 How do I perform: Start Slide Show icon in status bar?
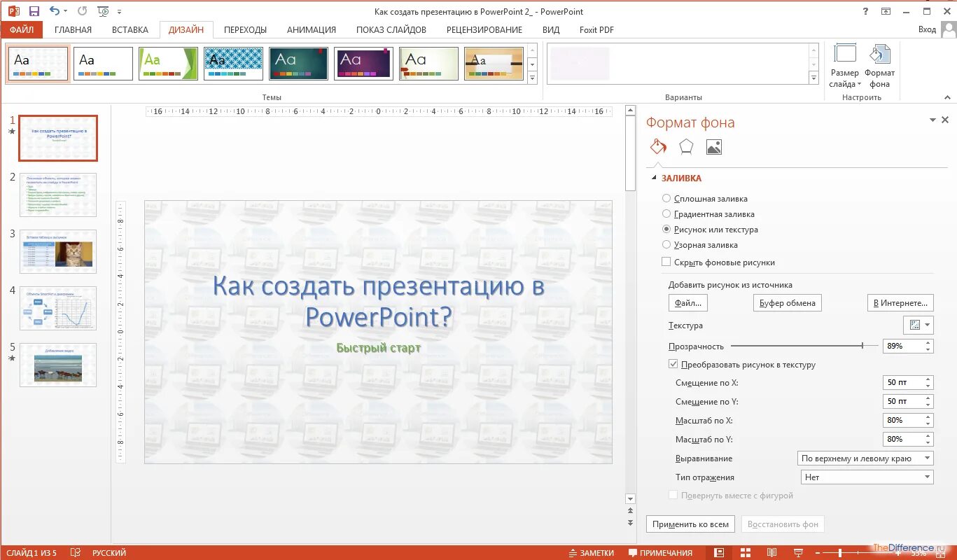(798, 553)
